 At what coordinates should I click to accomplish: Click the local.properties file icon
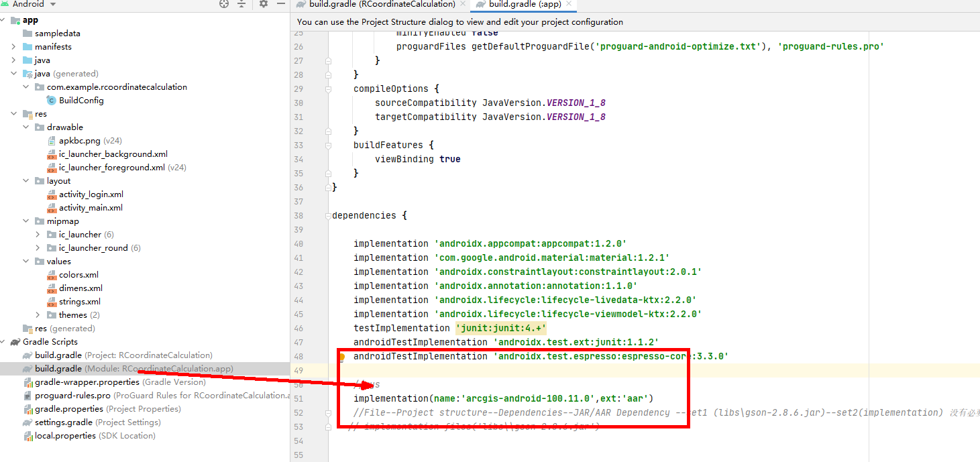(x=28, y=436)
